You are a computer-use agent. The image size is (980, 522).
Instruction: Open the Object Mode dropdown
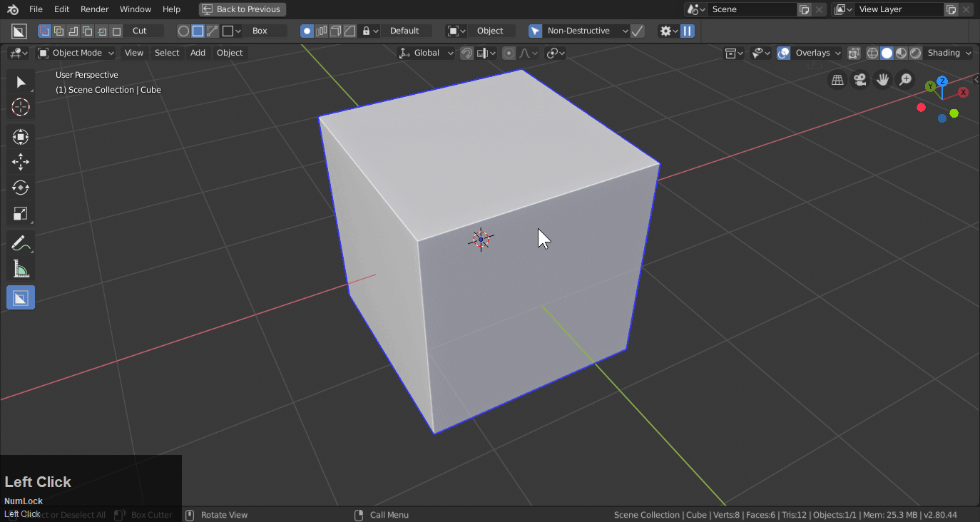point(75,53)
